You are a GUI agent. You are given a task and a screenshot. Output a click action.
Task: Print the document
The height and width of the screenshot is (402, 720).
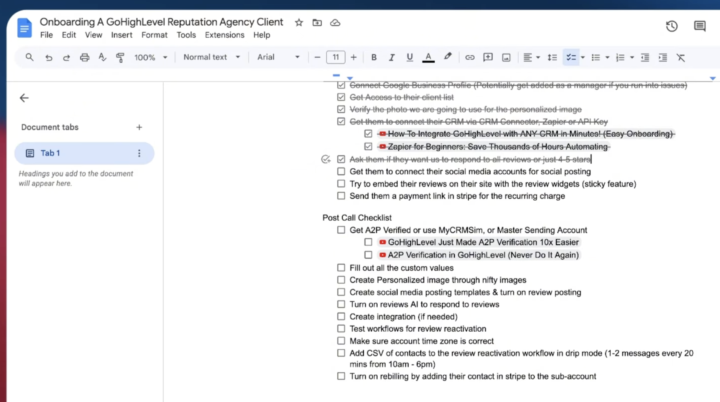coord(84,57)
